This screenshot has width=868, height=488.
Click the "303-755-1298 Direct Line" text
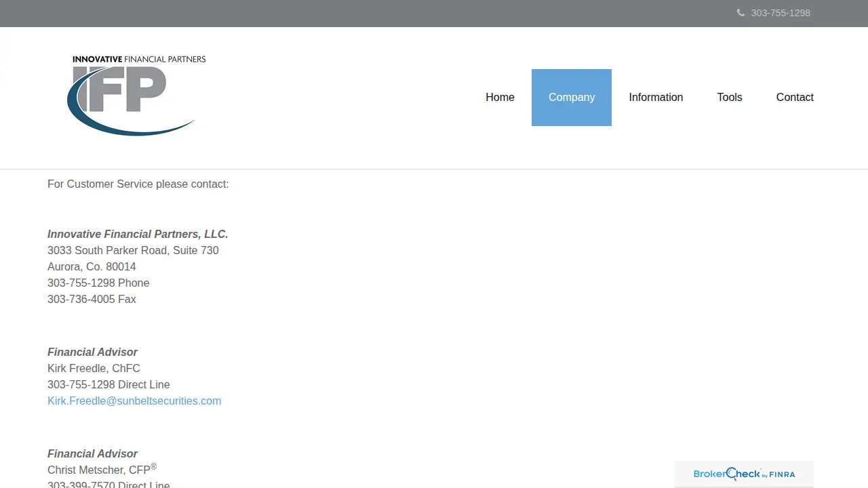(x=108, y=384)
